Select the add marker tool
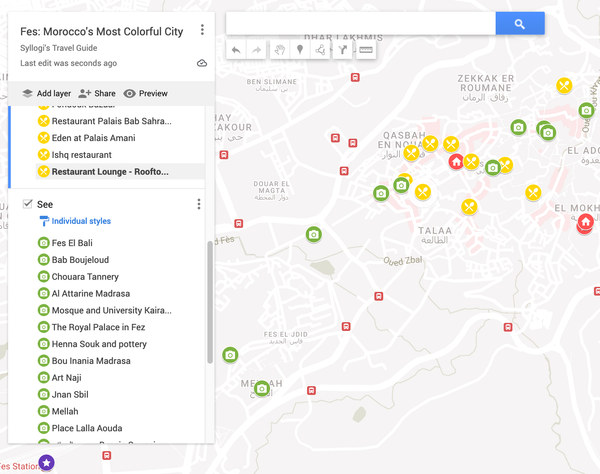This screenshot has height=474, width=600. coord(300,50)
